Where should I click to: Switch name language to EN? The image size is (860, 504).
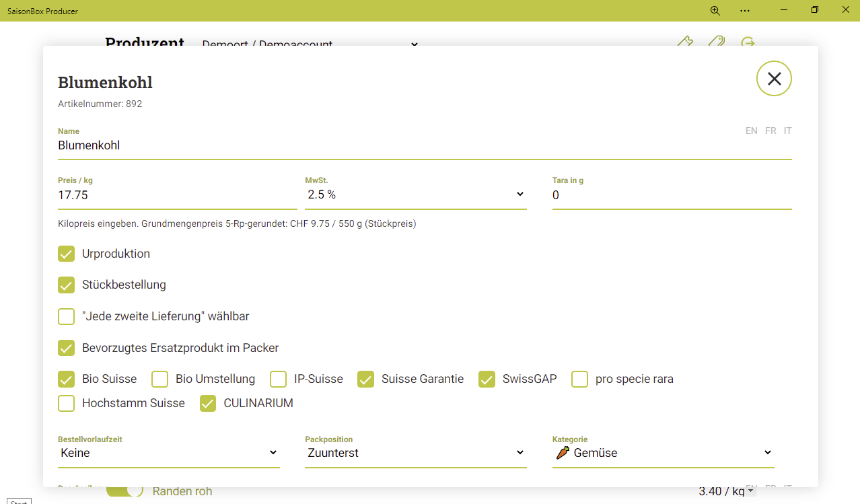click(751, 131)
